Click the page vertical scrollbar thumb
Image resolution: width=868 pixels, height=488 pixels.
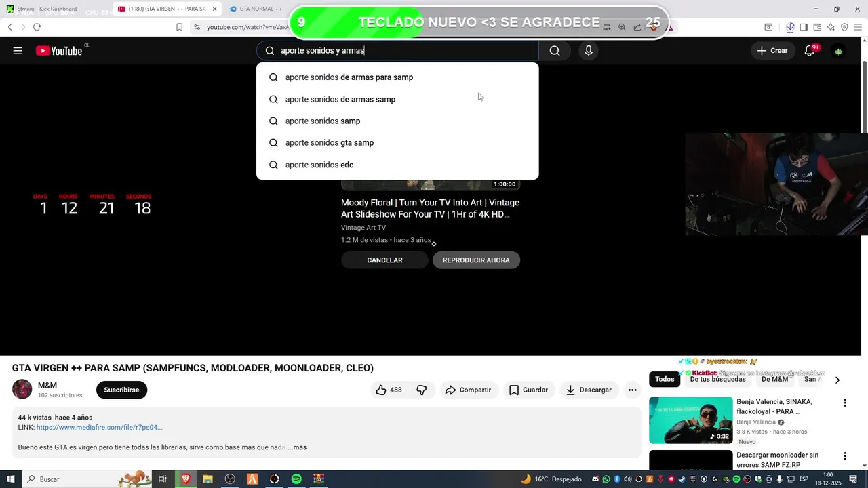click(x=864, y=96)
